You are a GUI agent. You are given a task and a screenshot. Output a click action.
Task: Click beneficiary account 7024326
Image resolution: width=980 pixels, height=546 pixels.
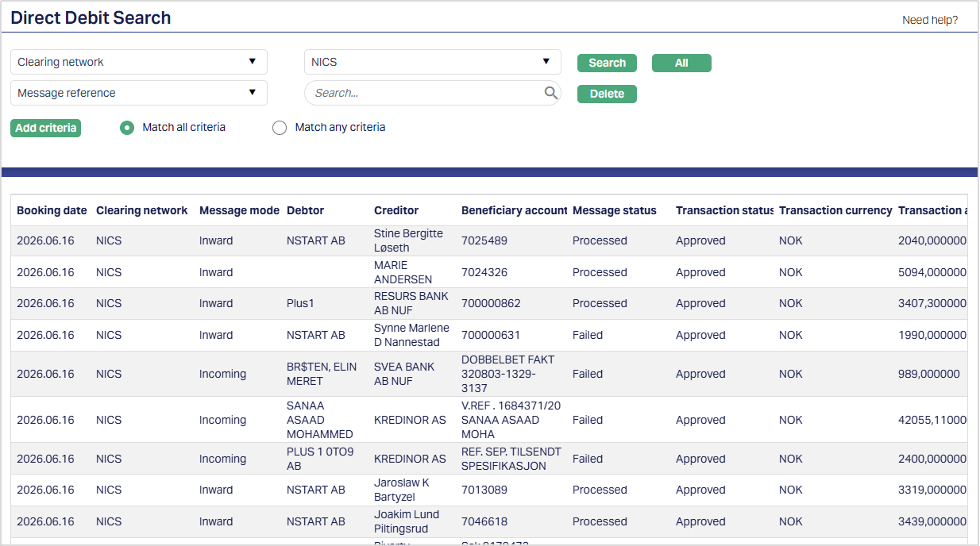click(484, 272)
